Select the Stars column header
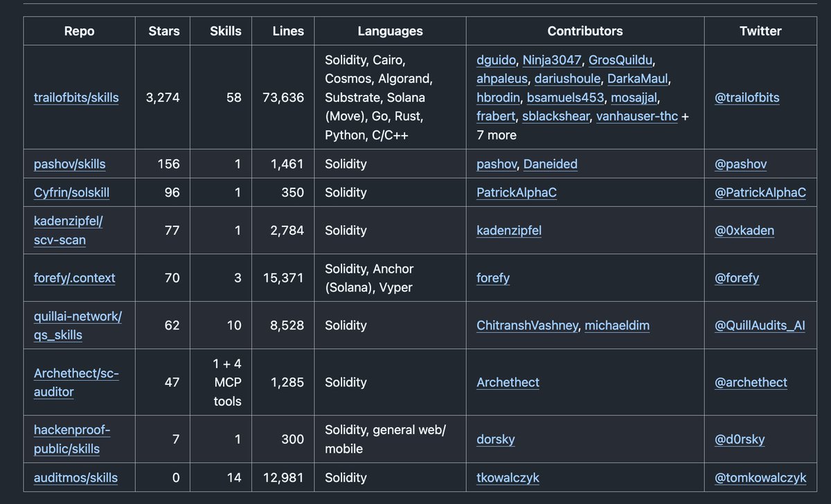Image resolution: width=831 pixels, height=504 pixels. point(164,31)
